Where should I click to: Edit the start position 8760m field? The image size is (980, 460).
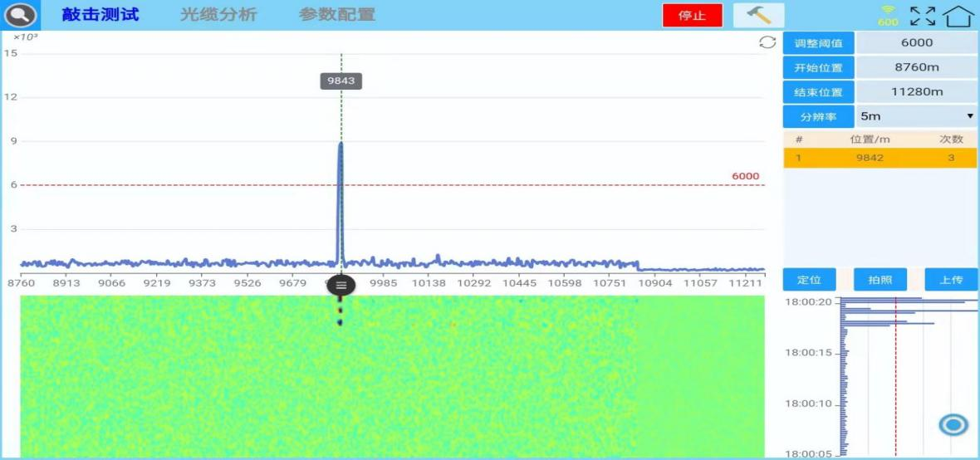coord(916,67)
